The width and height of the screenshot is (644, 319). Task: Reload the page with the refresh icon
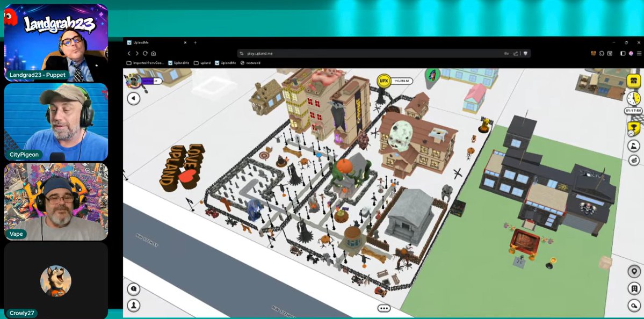(x=145, y=53)
